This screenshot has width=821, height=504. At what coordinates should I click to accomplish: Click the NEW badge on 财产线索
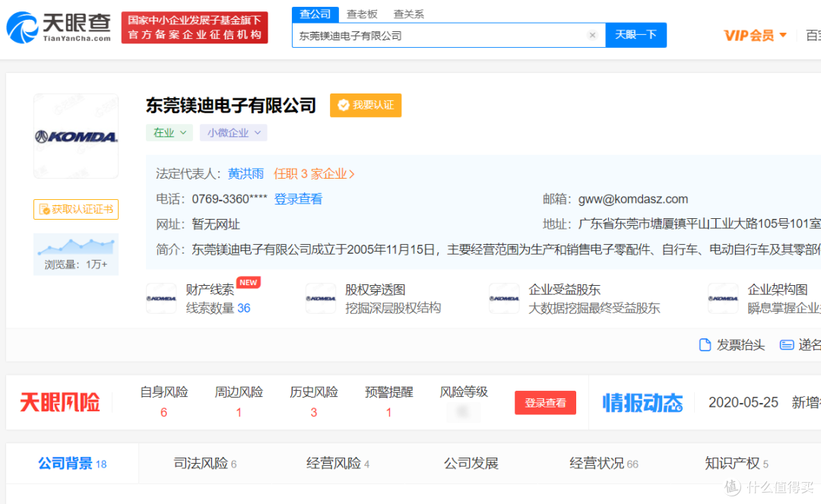248,283
